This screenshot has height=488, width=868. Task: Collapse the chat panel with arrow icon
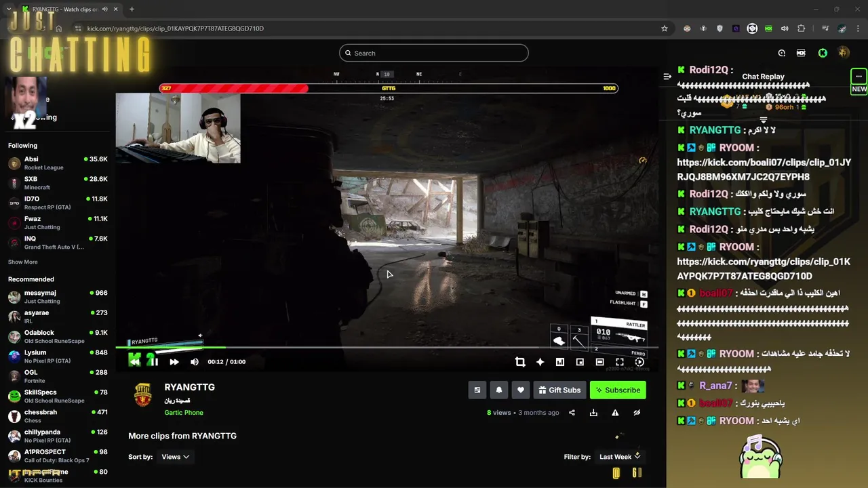tap(667, 77)
